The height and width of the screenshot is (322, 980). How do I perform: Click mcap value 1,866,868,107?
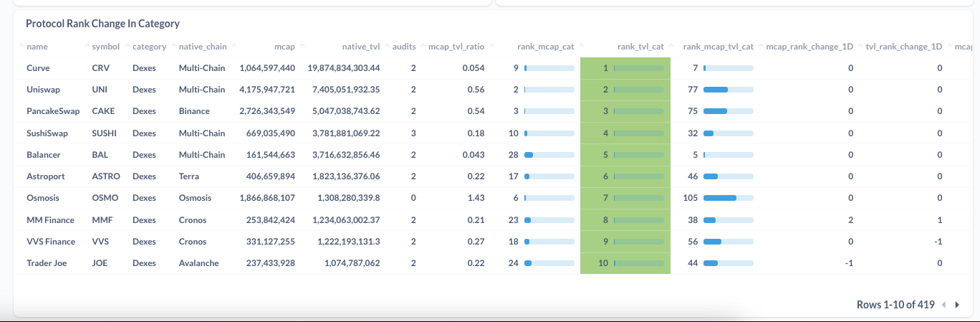pyautogui.click(x=267, y=198)
